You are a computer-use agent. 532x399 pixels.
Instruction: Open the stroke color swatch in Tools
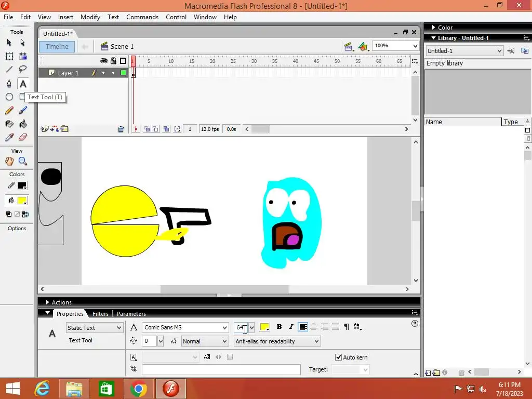click(22, 185)
